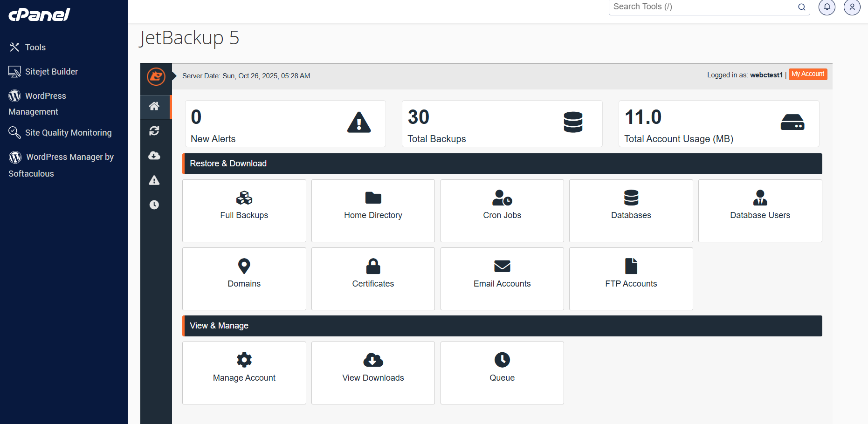Click the Queue clock icon
868x424 pixels.
point(502,360)
